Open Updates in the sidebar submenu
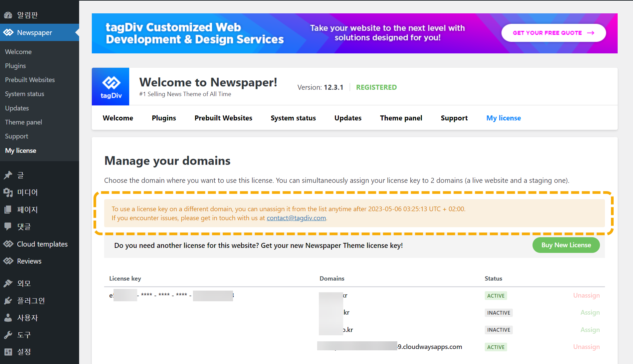Image resolution: width=633 pixels, height=364 pixels. tap(17, 108)
